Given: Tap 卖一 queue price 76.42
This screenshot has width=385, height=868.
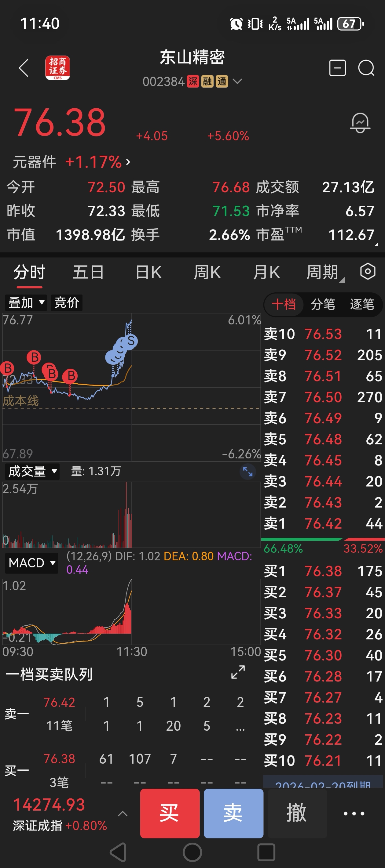Looking at the screenshot, I should pyautogui.click(x=59, y=702).
